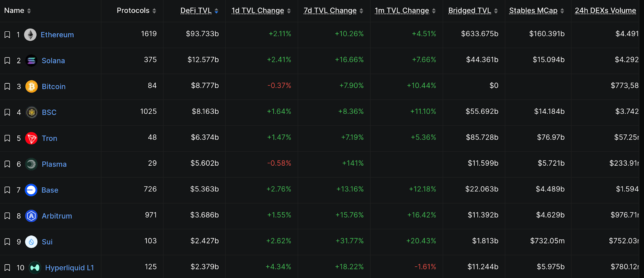Open the Hyperliquid L1 chain link
Screen dimensions: 644x278
click(69, 268)
